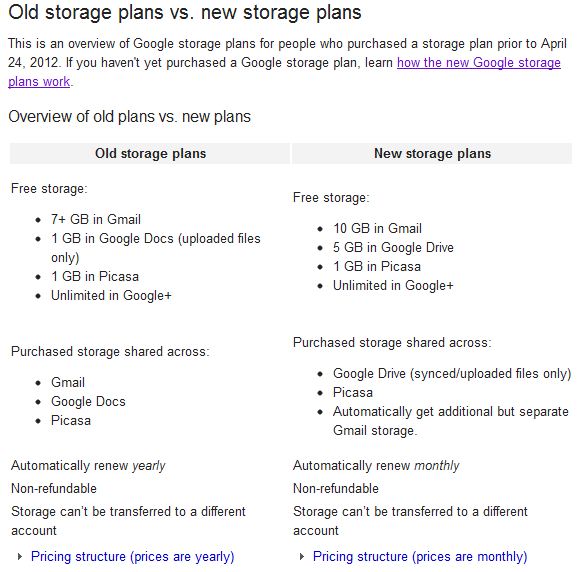The height and width of the screenshot is (572, 580).
Task: Click 'Unlimited in Google+' in the new plans column
Action: coord(393,286)
